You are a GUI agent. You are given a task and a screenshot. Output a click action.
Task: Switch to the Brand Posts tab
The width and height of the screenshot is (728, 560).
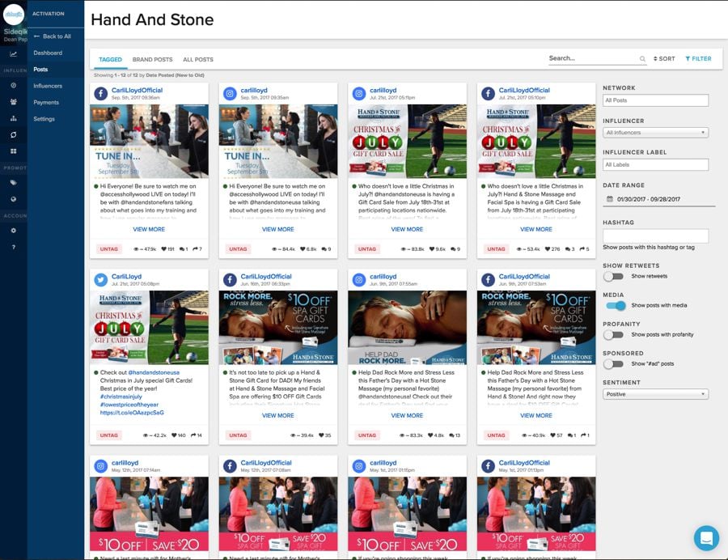(x=152, y=59)
